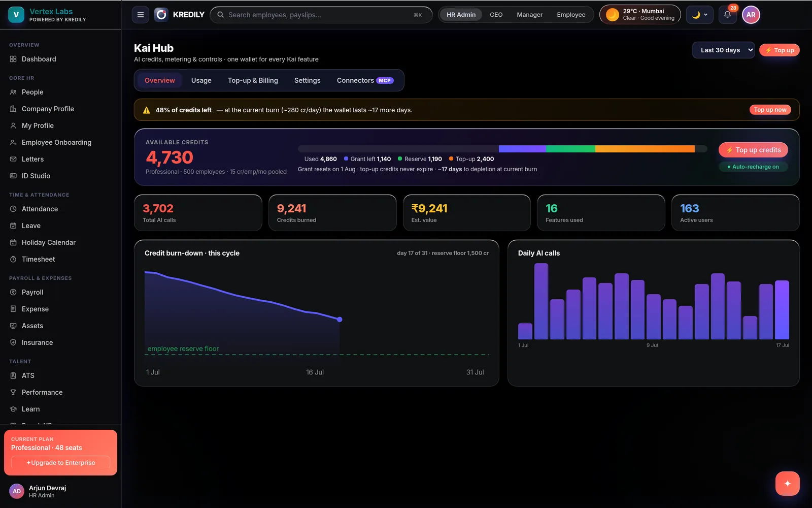This screenshot has height=508, width=812.
Task: Click the Top up credits button
Action: click(753, 150)
